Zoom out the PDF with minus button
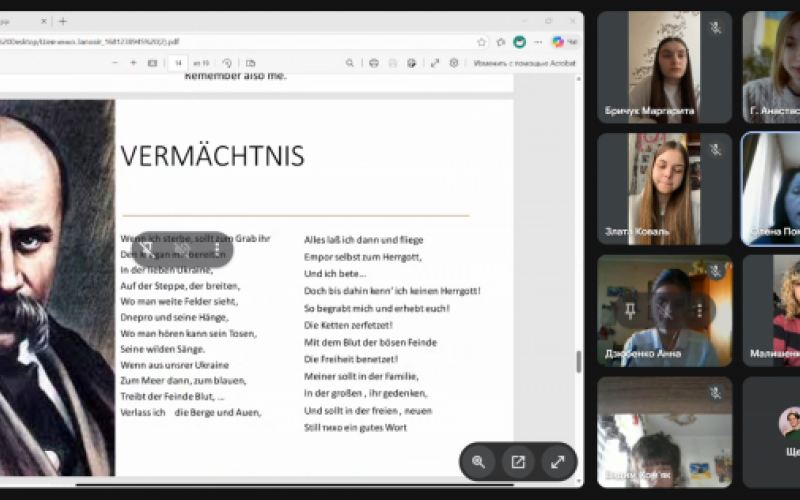This screenshot has width=800, height=500. tap(111, 63)
